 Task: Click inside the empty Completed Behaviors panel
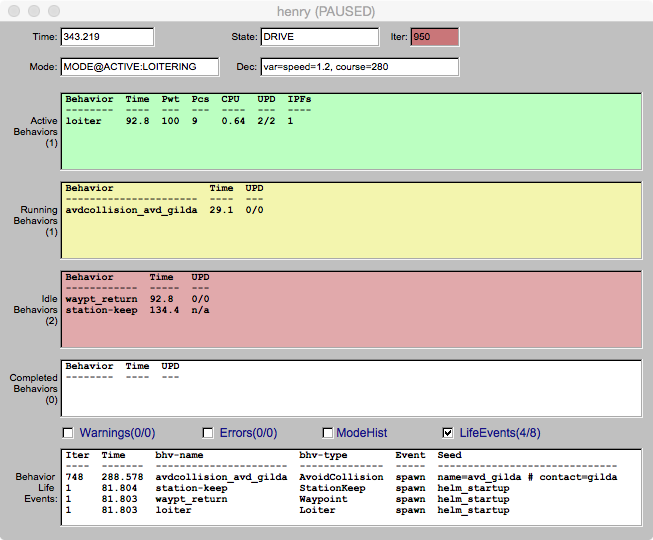(x=350, y=395)
